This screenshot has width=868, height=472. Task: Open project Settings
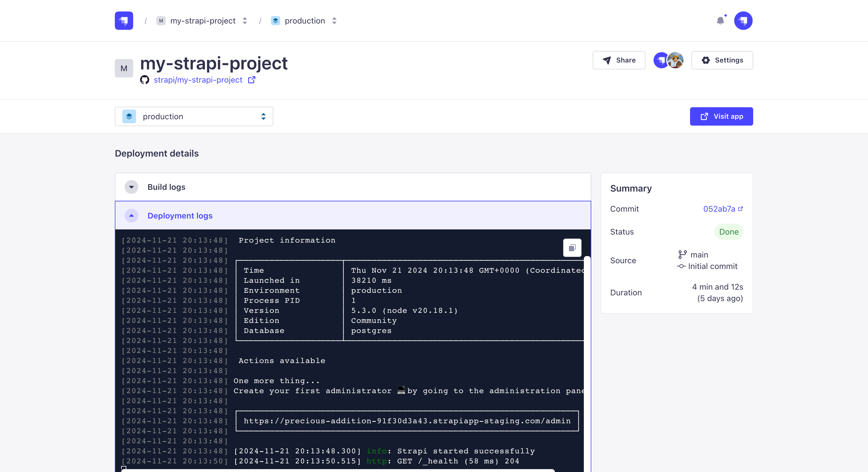[722, 60]
